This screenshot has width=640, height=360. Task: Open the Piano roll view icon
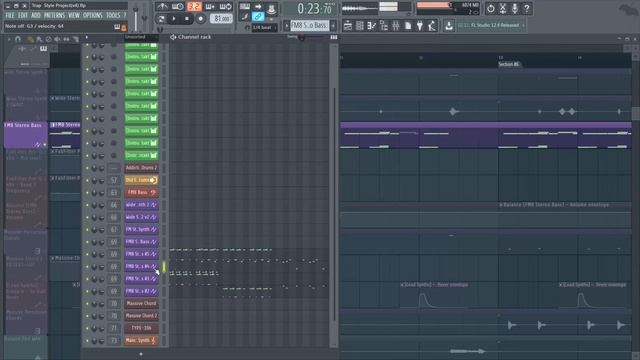371,26
